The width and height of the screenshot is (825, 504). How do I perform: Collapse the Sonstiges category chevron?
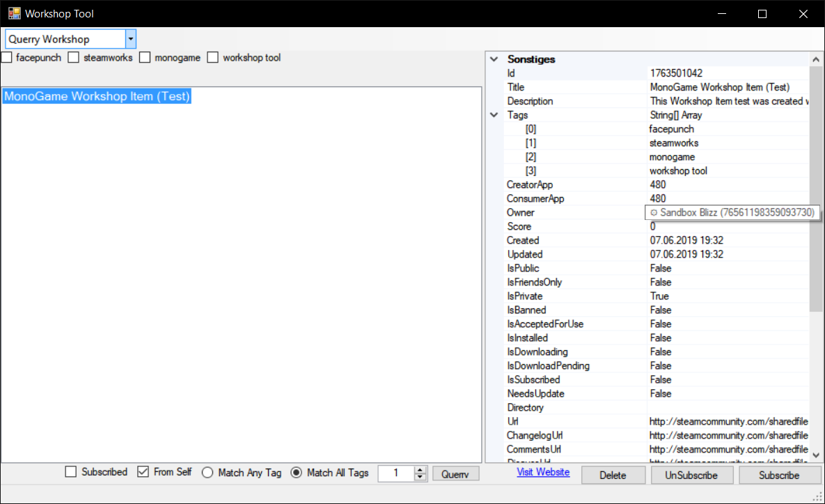(494, 59)
